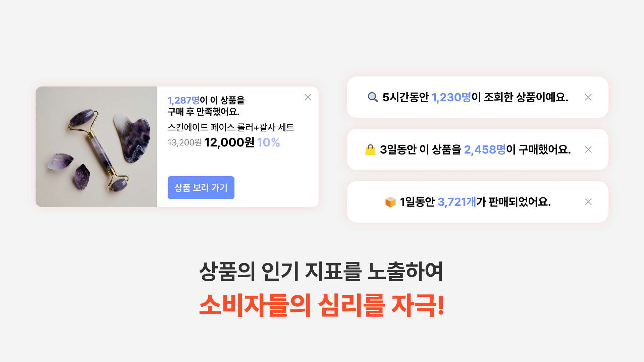Dismiss the 1일동안 판매 notification
The image size is (644, 362).
pos(588,202)
